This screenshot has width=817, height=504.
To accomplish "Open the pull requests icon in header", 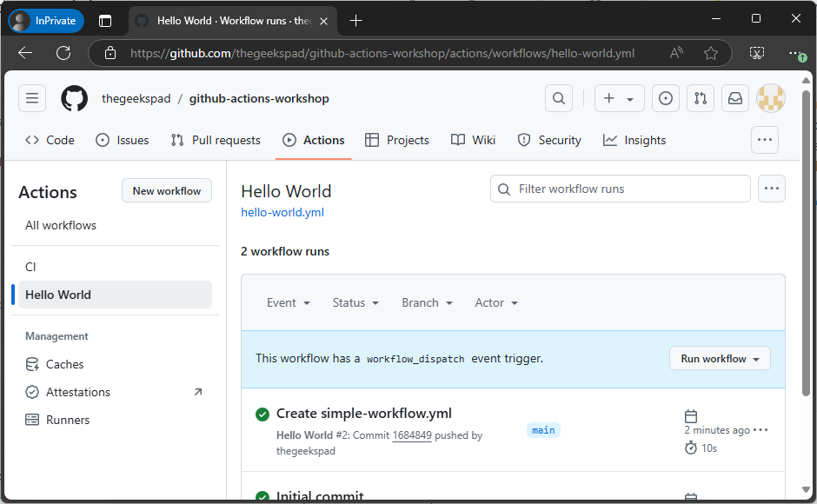I will point(701,98).
